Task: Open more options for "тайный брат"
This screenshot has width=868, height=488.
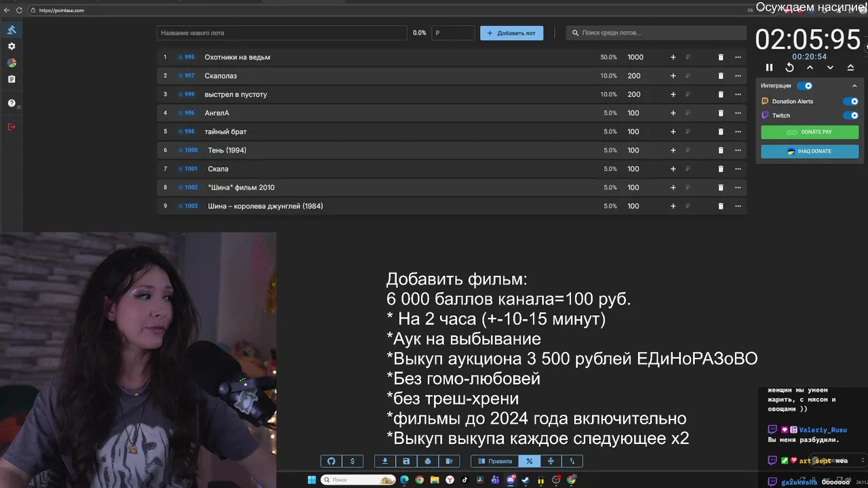Action: pyautogui.click(x=737, y=131)
